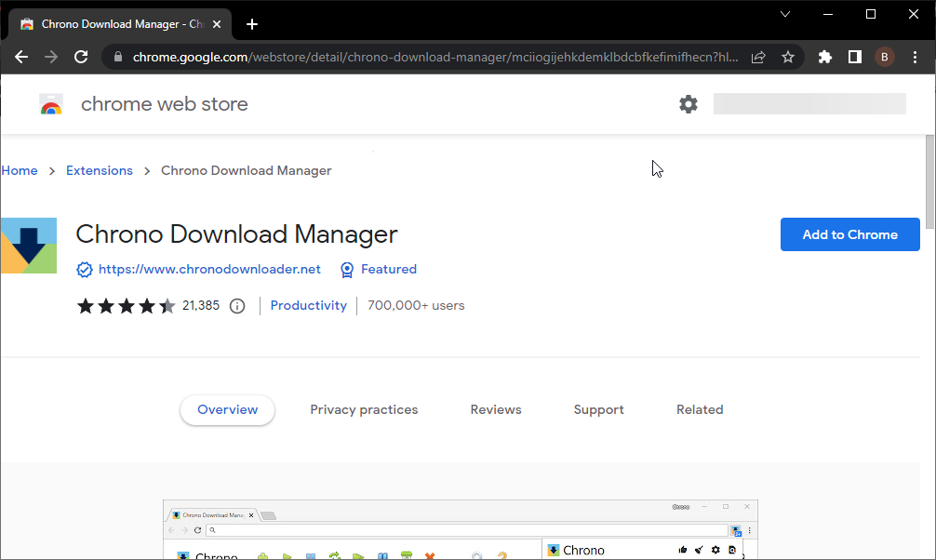Screen dimensions: 936x560
Task: Open the Extensions puzzle icon
Action: tap(824, 57)
